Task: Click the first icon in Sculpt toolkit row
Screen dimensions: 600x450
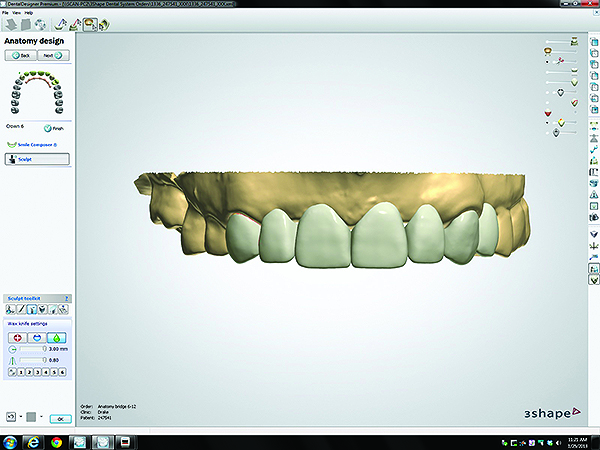Action: point(8,310)
